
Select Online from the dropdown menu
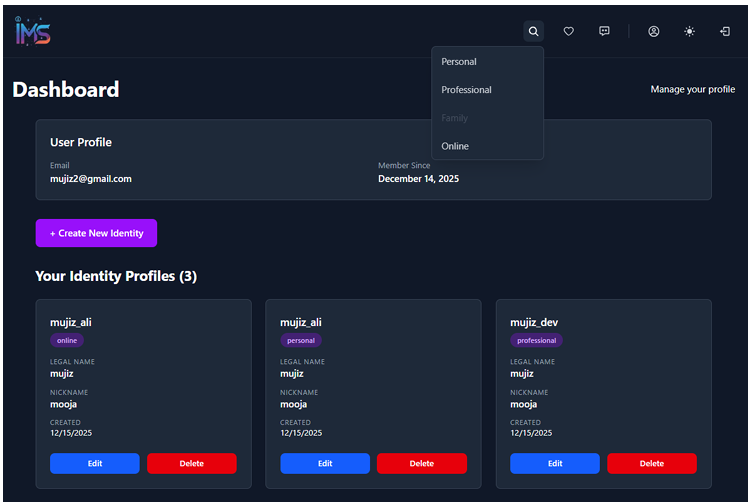click(x=455, y=146)
